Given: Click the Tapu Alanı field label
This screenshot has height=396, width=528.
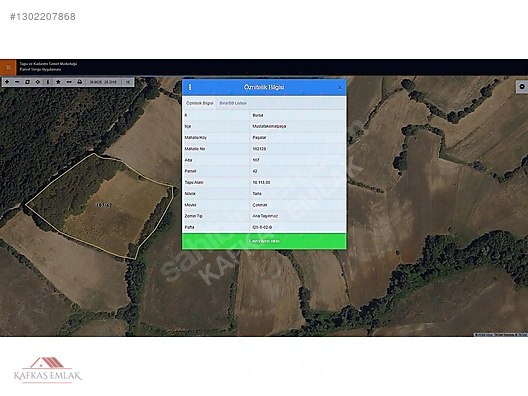Looking at the screenshot, I should point(194,183).
